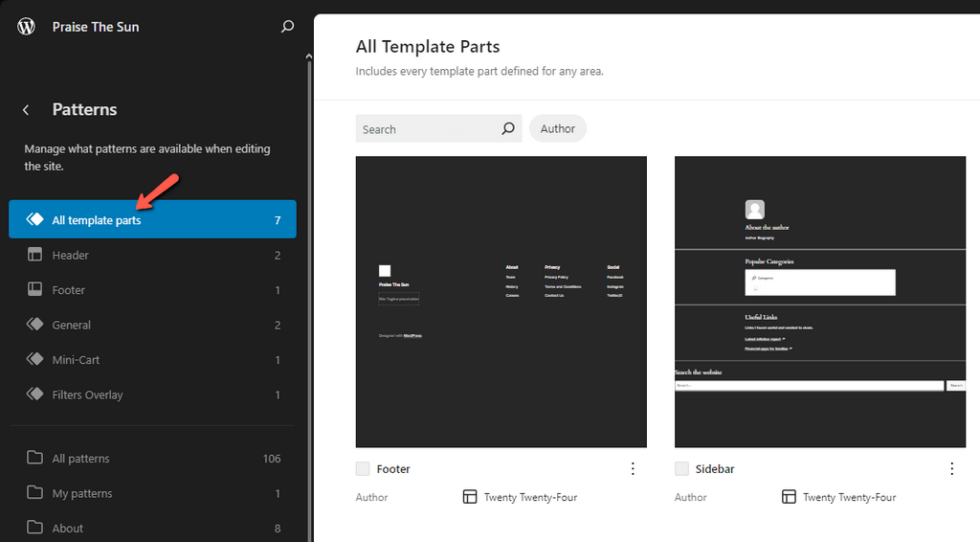Open the Author filter dropdown

pyautogui.click(x=557, y=129)
